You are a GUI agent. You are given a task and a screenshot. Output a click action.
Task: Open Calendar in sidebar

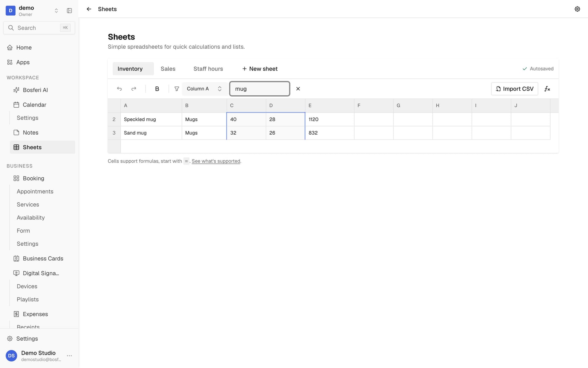42,105
